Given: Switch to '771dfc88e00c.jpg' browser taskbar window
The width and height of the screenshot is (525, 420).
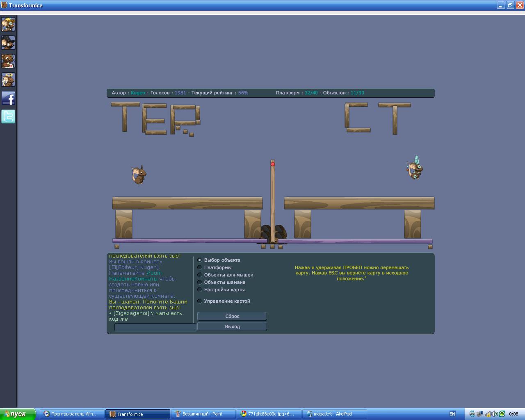Looking at the screenshot, I should click(x=269, y=414).
